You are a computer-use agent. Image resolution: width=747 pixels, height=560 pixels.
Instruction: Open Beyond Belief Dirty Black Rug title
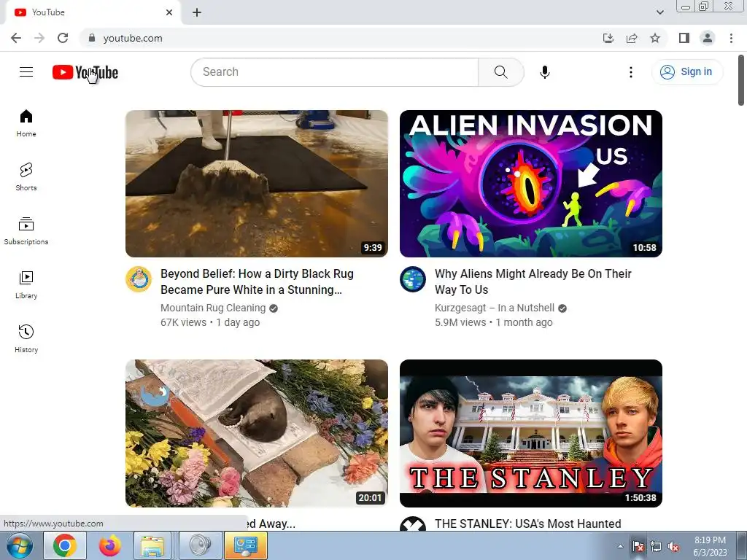coord(257,281)
